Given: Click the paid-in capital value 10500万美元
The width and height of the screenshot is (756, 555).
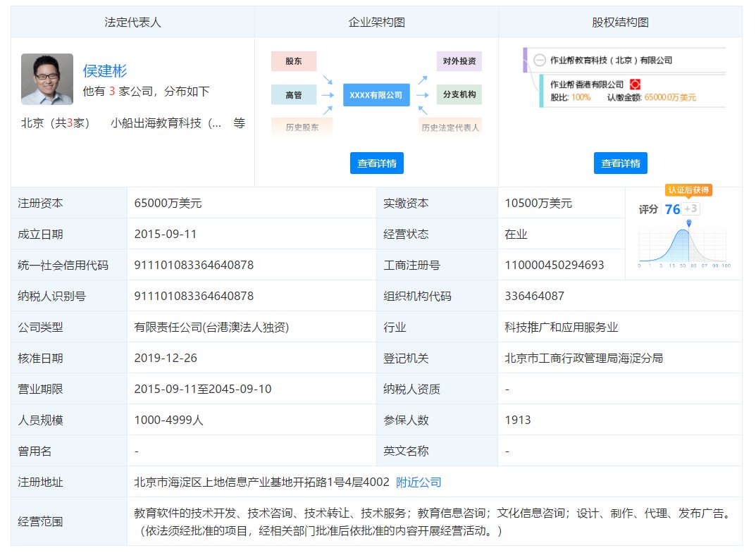Looking at the screenshot, I should (538, 204).
